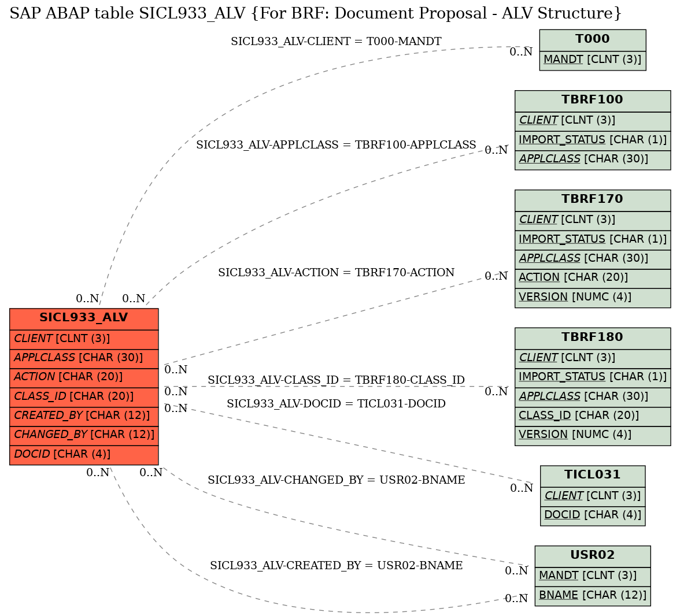
Task: Click the SICL933_ALV table header
Action: pos(84,319)
